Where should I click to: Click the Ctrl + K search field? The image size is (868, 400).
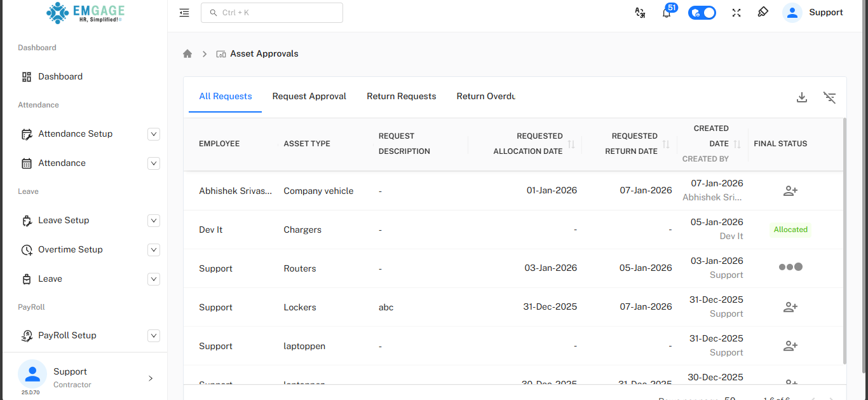[272, 13]
